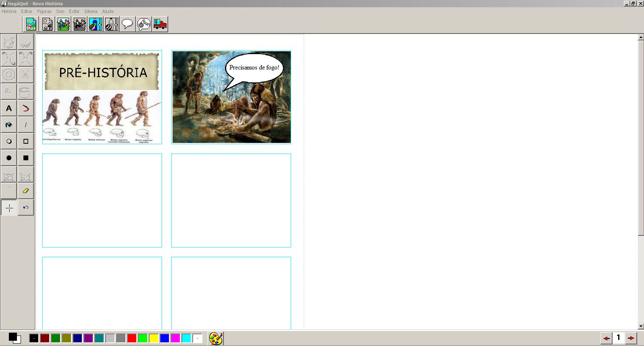This screenshot has width=644, height=346.
Task: Pick the purple color swatch
Action: pos(88,338)
